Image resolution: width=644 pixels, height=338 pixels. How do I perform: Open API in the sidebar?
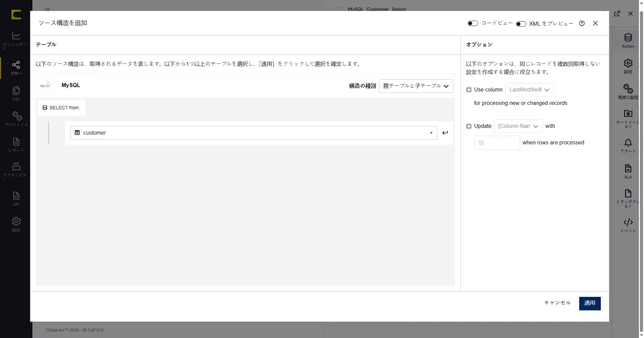(16, 199)
